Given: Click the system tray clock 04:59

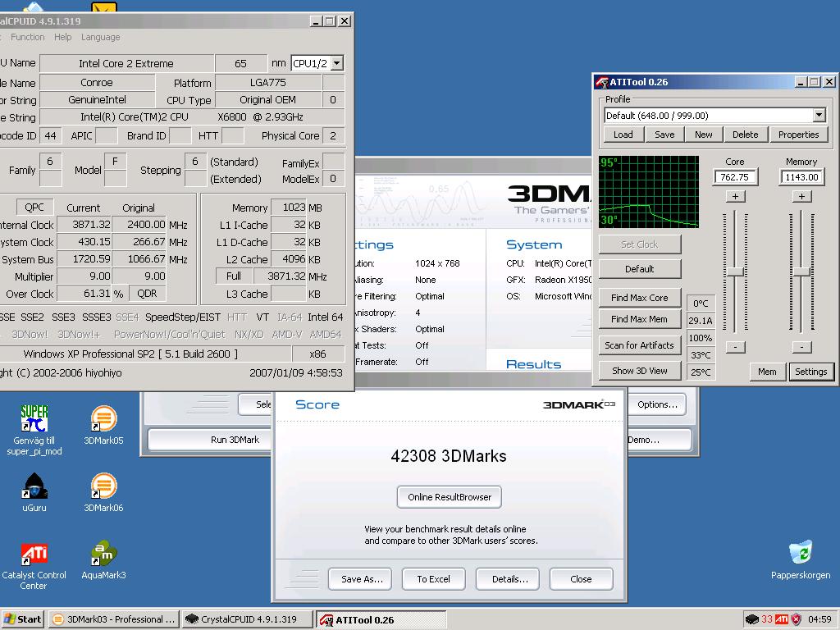Looking at the screenshot, I should pos(819,619).
